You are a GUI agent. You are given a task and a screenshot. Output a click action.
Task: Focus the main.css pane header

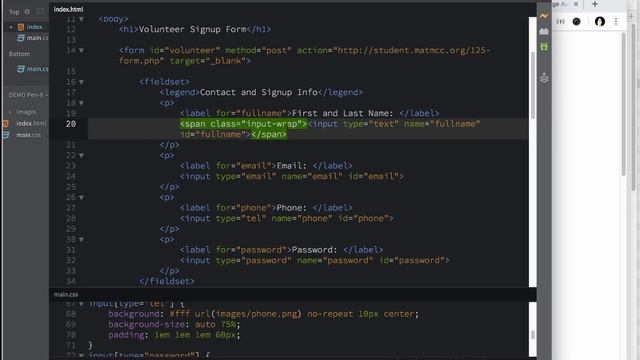pos(66,294)
